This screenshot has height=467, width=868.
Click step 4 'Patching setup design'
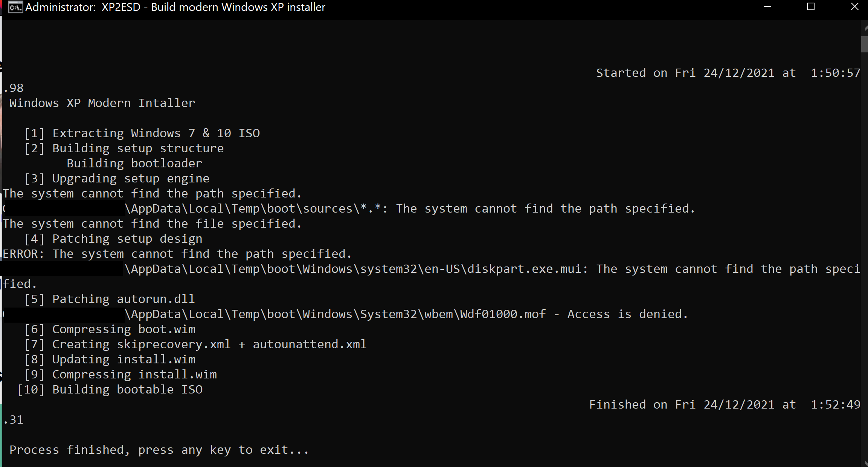[x=127, y=239]
